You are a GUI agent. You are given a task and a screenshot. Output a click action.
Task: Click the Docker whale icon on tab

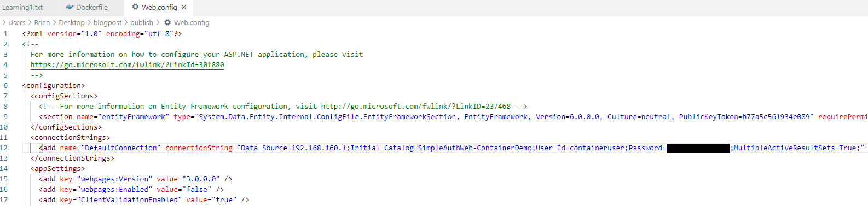[70, 7]
